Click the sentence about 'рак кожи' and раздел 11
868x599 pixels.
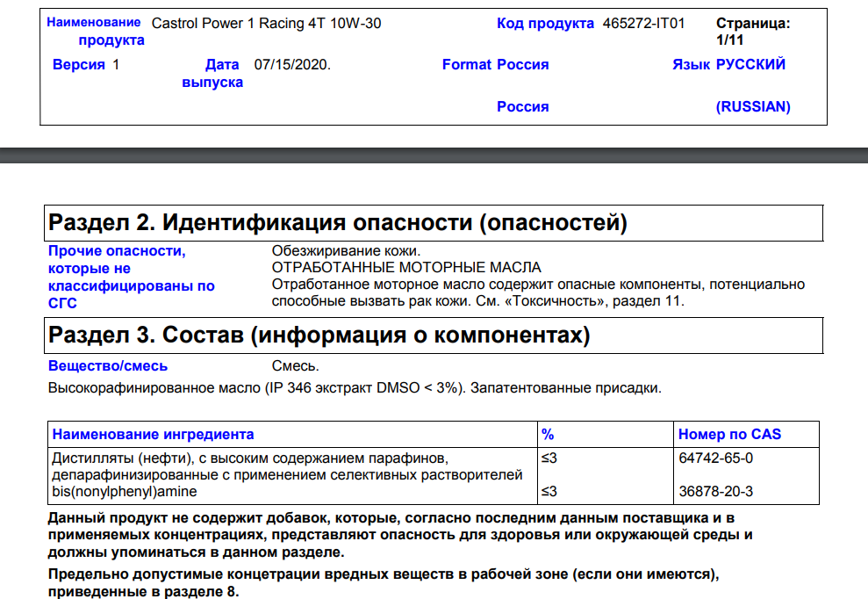pyautogui.click(x=538, y=292)
